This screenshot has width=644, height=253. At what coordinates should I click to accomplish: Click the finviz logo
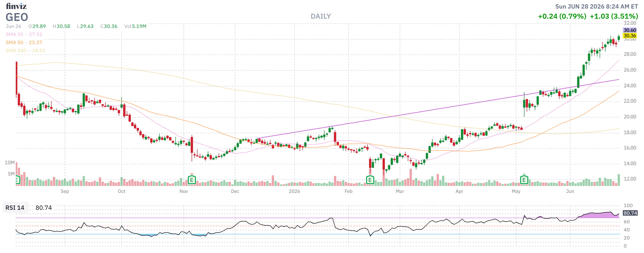click(x=16, y=6)
